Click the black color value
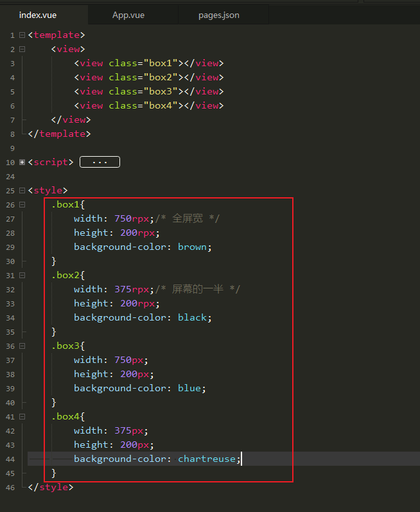The width and height of the screenshot is (420, 512). (192, 317)
